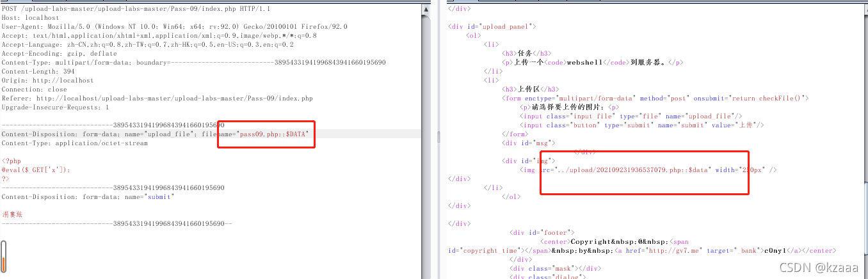Screen dimensions: 868x279
Task: Select the <ol> opening tag in response
Action: click(x=473, y=36)
